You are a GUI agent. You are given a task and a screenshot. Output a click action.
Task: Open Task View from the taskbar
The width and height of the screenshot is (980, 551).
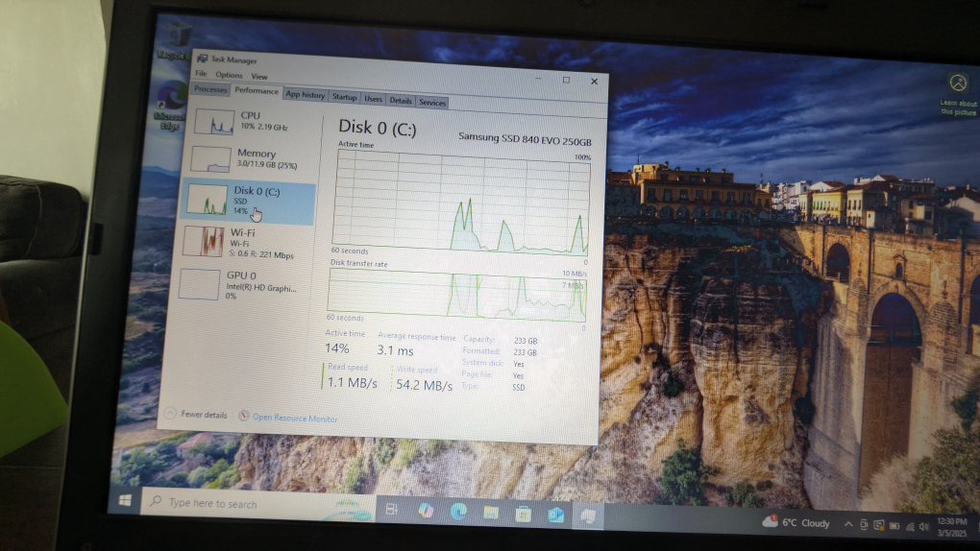[x=392, y=509]
